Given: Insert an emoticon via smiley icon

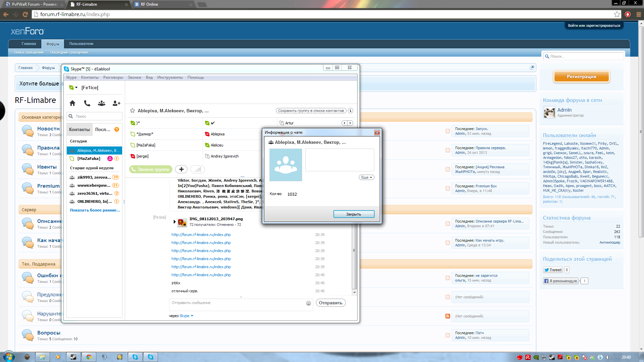Looking at the screenshot, I should [x=309, y=303].
